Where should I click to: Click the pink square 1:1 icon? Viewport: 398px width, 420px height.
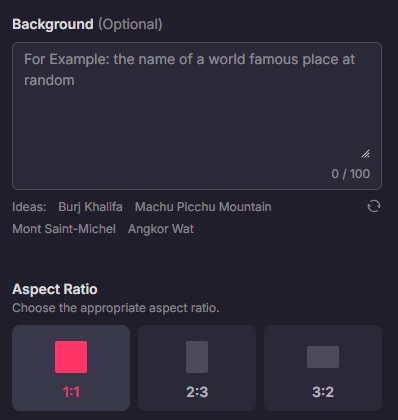point(71,357)
